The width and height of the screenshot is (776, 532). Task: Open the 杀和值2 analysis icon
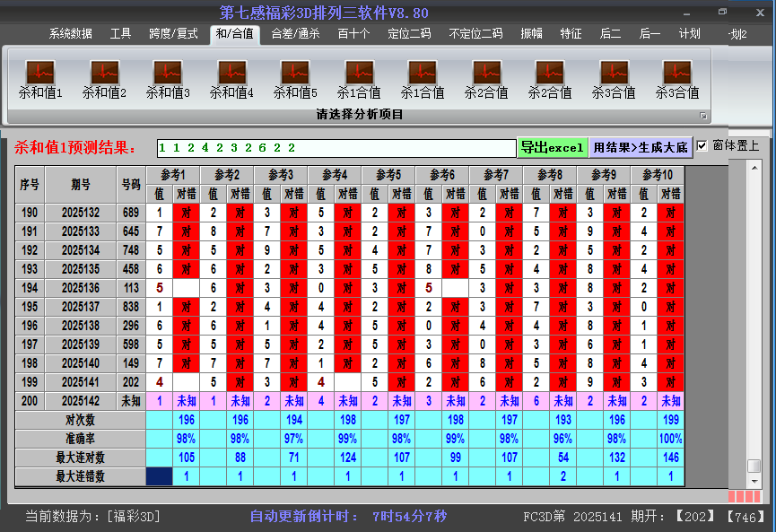click(x=104, y=79)
